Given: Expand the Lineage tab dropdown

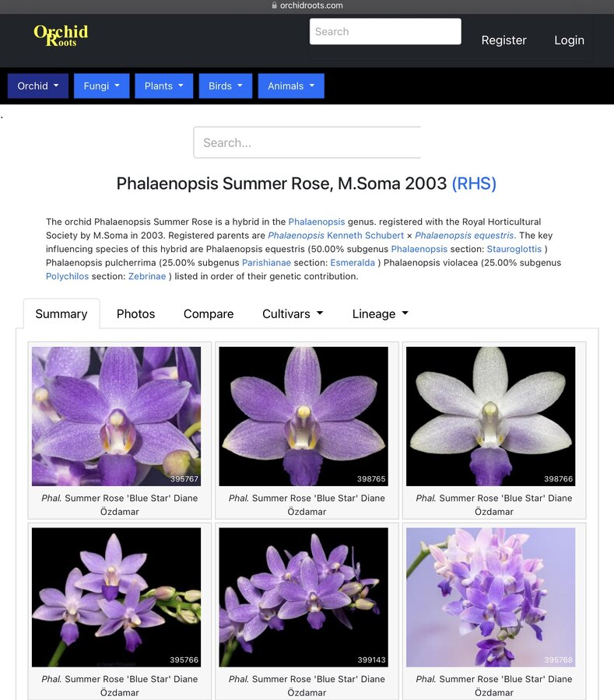Looking at the screenshot, I should [380, 313].
